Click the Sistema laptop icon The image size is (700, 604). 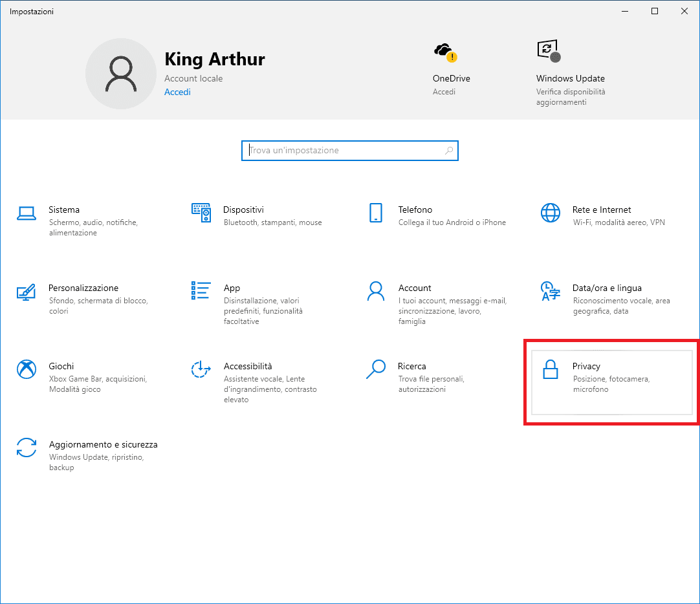click(x=26, y=213)
